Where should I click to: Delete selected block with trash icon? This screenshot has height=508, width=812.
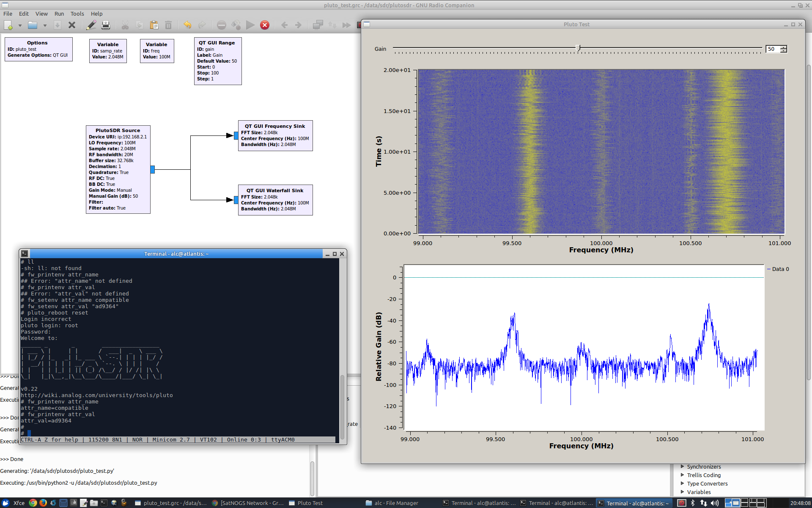click(168, 25)
